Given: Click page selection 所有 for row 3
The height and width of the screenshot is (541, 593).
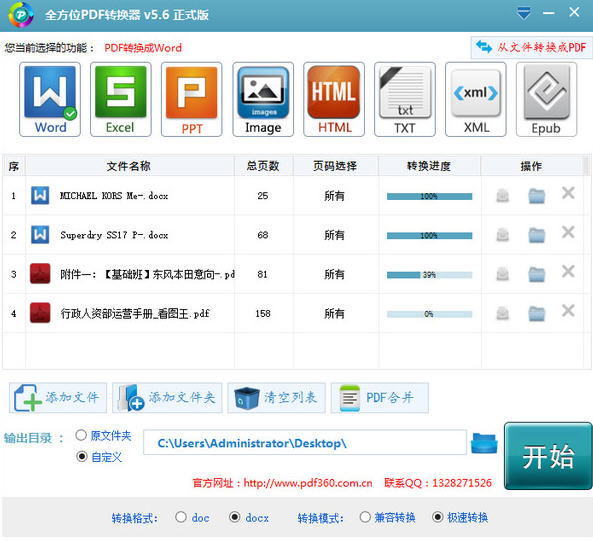Looking at the screenshot, I should [x=335, y=274].
